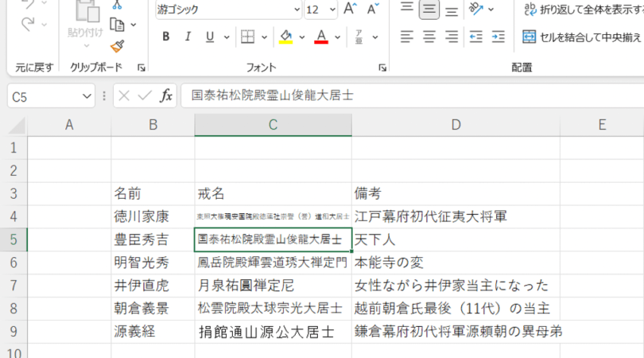Click the formula bar text field

[413, 95]
